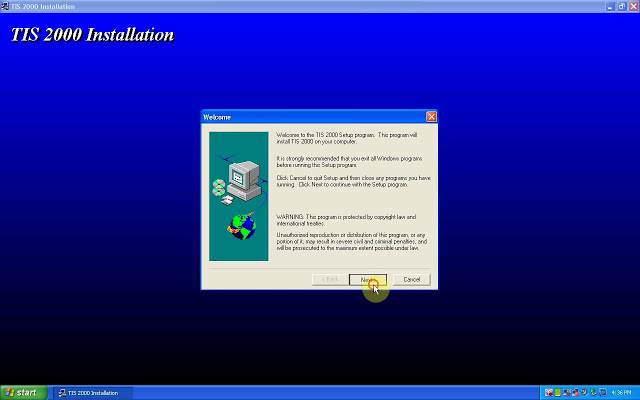This screenshot has width=640, height=400.
Task: Click the blue square tray icon beside the clock
Action: 603,392
